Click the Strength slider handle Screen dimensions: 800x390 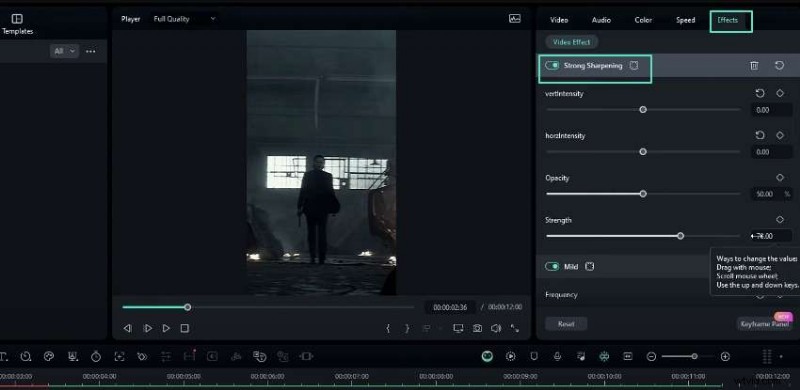[x=680, y=236]
